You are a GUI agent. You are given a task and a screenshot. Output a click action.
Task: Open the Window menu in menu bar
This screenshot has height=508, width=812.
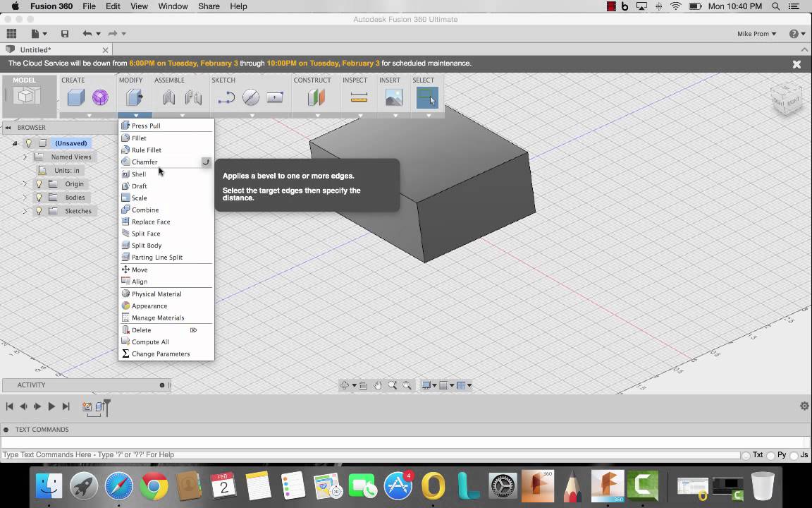[173, 6]
